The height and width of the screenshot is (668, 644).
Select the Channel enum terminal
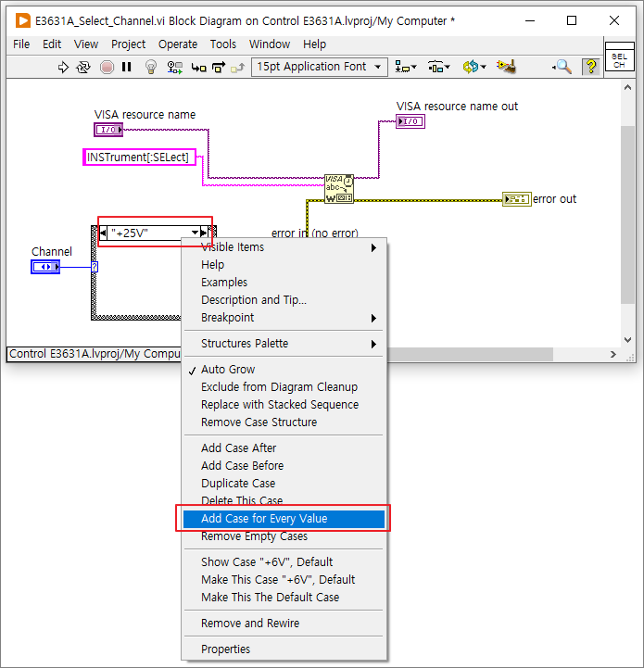pos(45,267)
